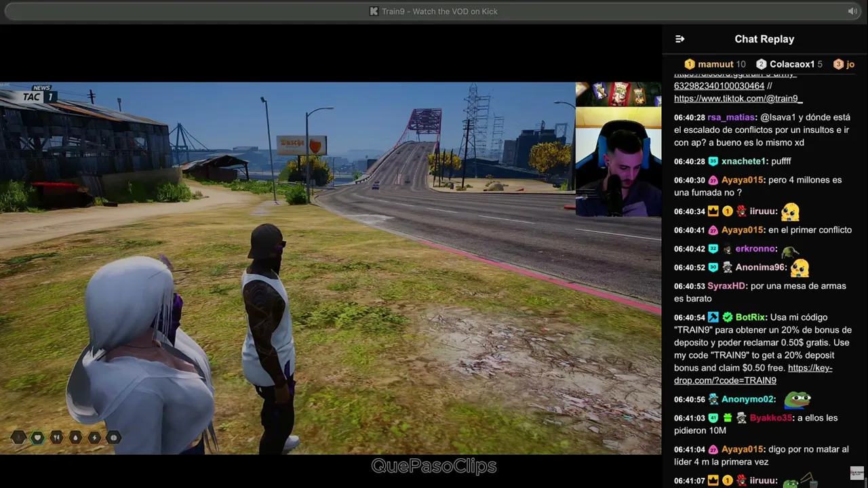Click the small thumbnail at the chat's bottom corner

point(857,472)
